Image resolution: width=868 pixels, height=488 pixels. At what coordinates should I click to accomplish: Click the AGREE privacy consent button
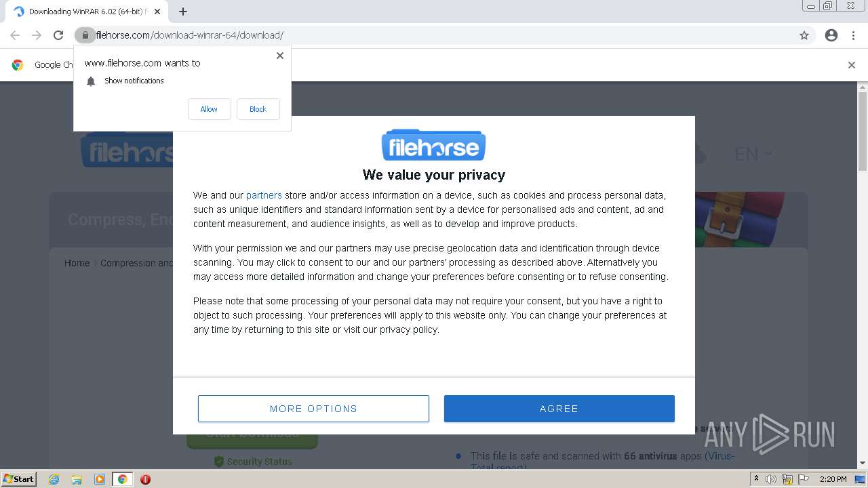(x=559, y=409)
